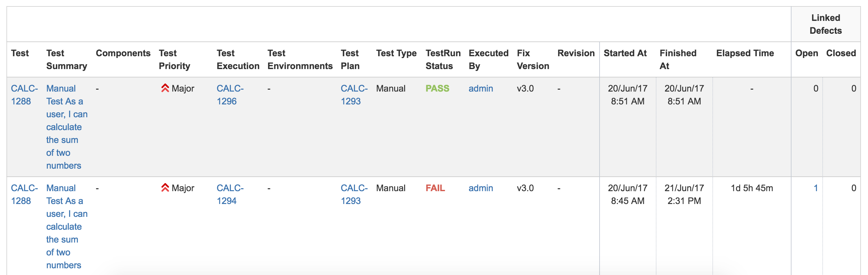The image size is (868, 275).
Task: Open the admin user profile in the FAIL row
Action: pos(481,188)
